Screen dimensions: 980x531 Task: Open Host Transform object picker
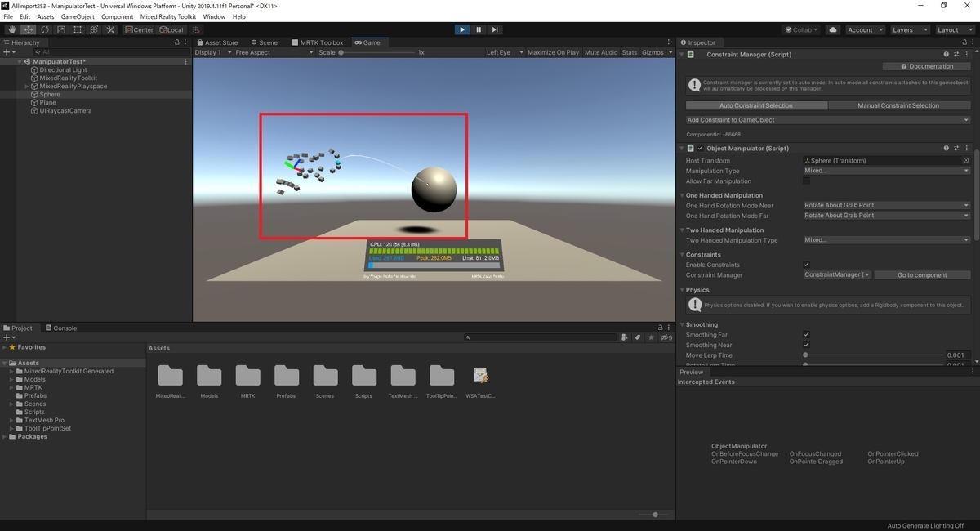tap(966, 161)
